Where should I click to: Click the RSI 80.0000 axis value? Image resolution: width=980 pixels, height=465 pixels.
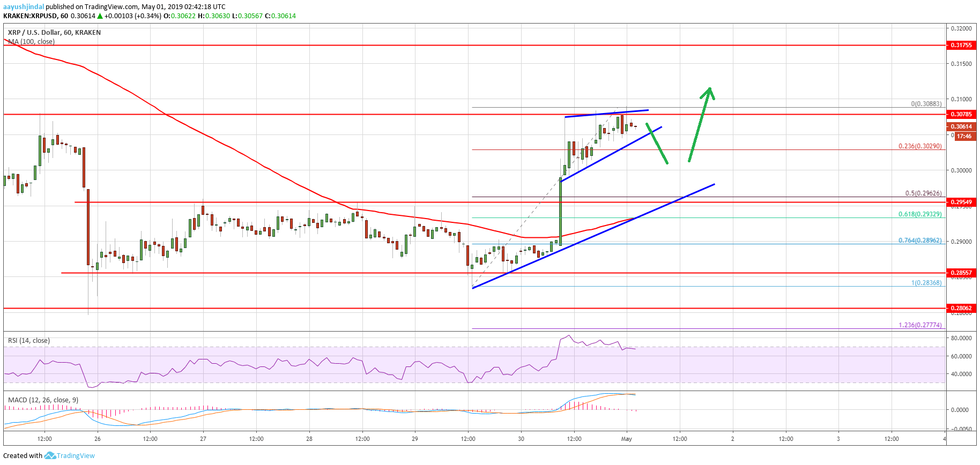click(x=961, y=339)
